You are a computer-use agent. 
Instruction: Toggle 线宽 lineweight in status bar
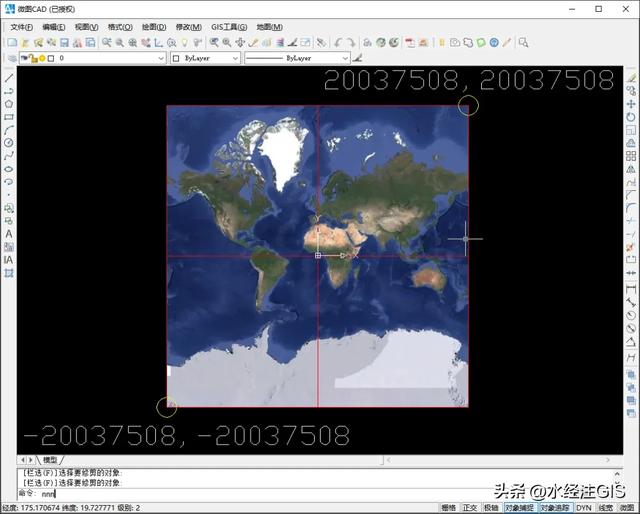click(x=606, y=507)
